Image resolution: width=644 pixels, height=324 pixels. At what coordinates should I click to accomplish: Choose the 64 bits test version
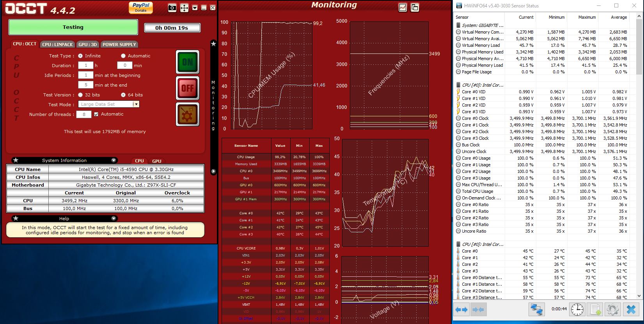click(123, 95)
